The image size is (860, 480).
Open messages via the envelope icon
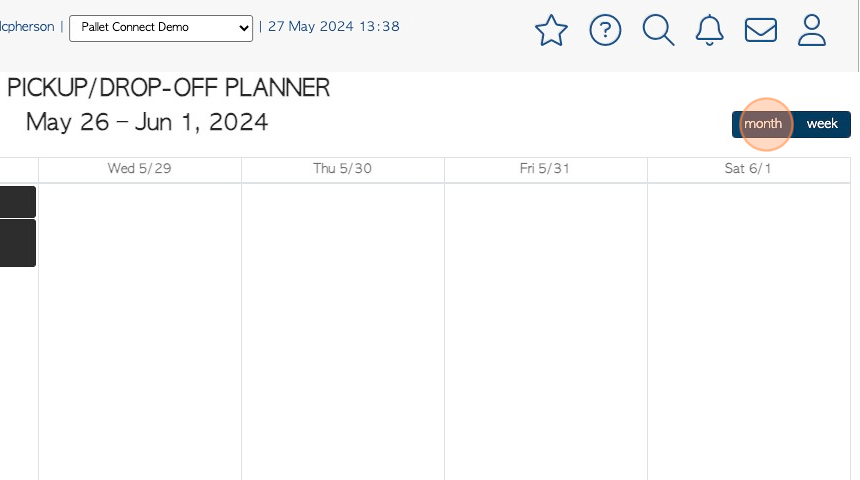[x=761, y=30]
